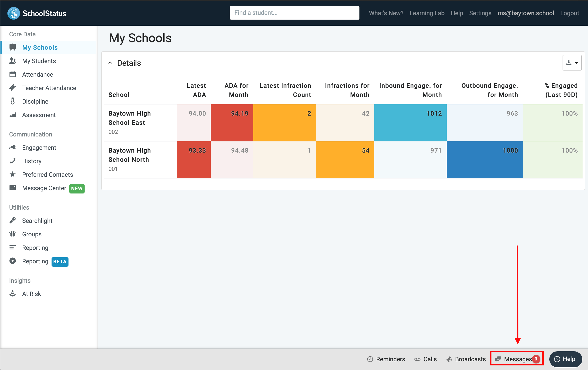Click the 1012 inbound engagement cell
Image resolution: width=588 pixels, height=370 pixels.
click(x=410, y=123)
